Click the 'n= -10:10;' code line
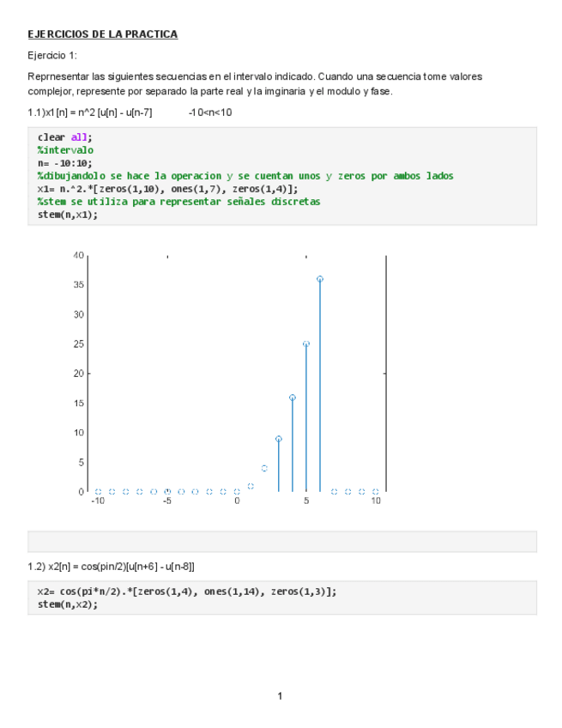 tap(64, 163)
